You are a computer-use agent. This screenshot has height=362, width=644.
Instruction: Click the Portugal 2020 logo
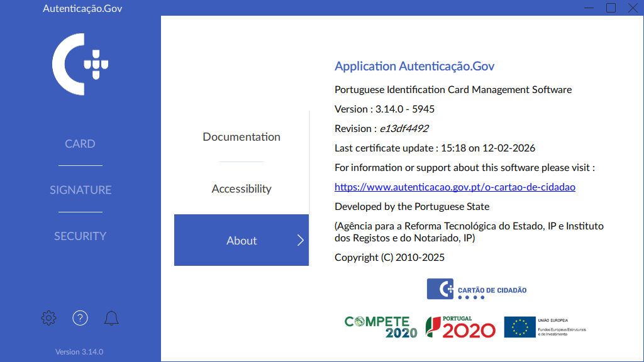(460, 327)
